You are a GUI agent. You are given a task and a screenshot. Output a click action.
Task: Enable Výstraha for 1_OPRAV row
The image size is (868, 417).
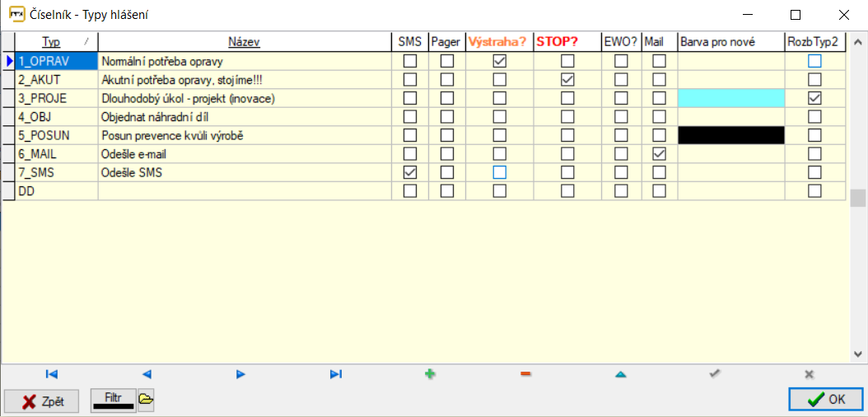(x=499, y=61)
